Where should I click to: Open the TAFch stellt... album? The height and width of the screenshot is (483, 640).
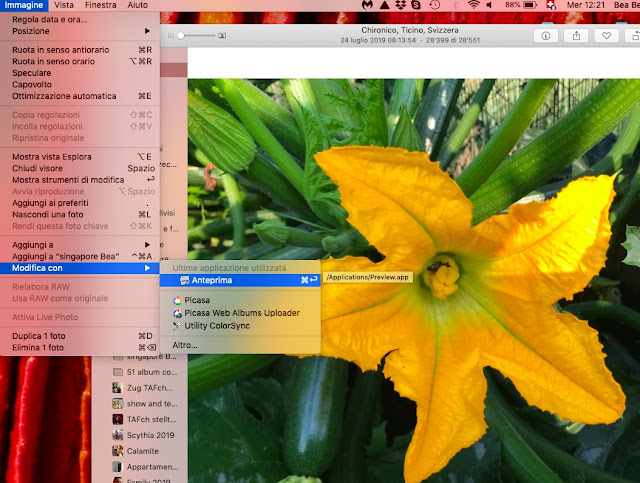coord(144,419)
